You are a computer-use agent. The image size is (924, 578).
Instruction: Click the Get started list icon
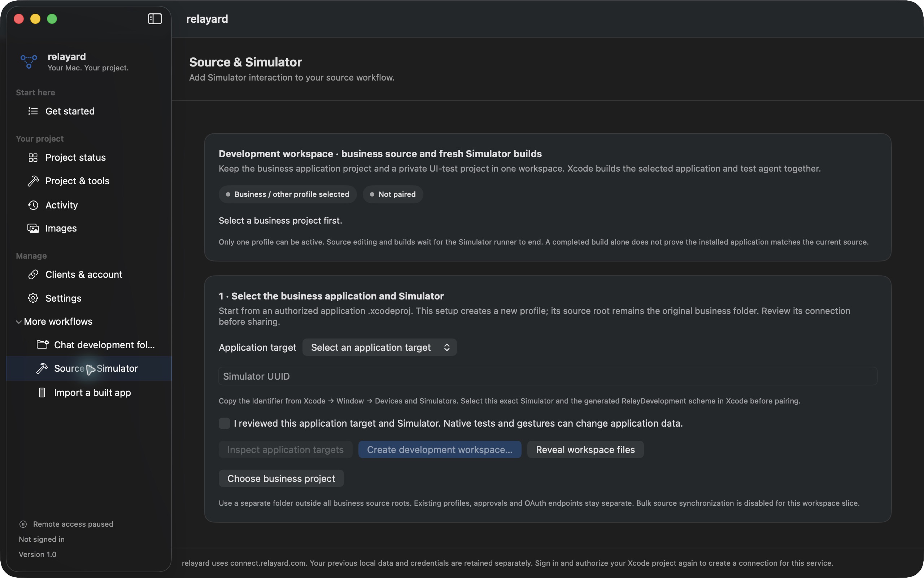(x=33, y=111)
